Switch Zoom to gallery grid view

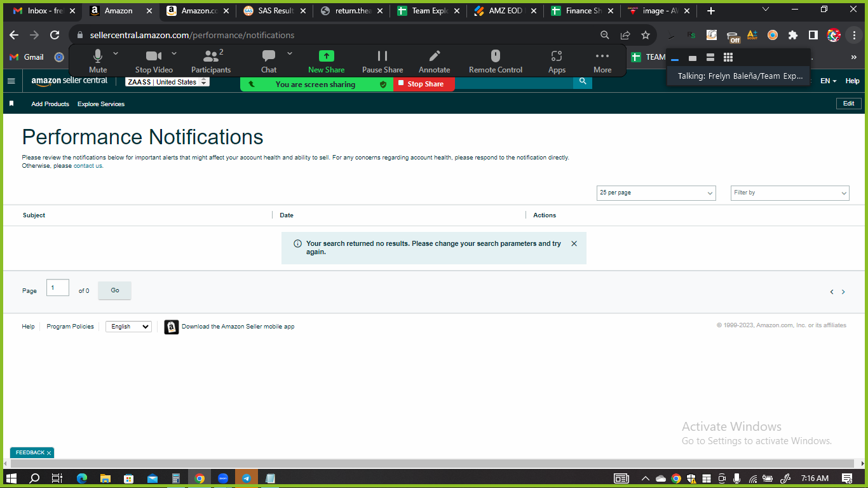(728, 57)
